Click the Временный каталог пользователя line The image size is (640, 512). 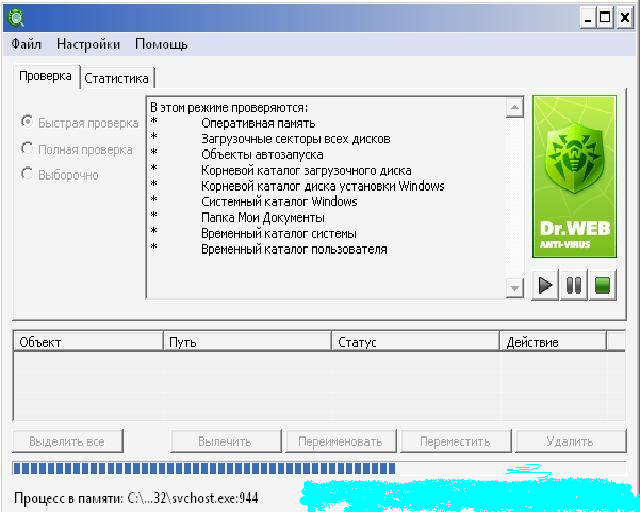(294, 249)
